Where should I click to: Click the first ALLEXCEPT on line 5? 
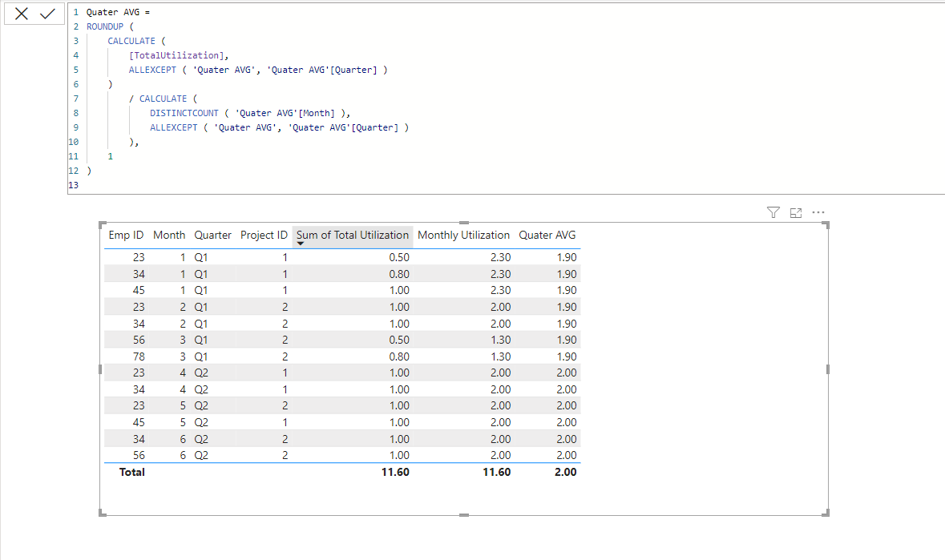click(x=152, y=70)
